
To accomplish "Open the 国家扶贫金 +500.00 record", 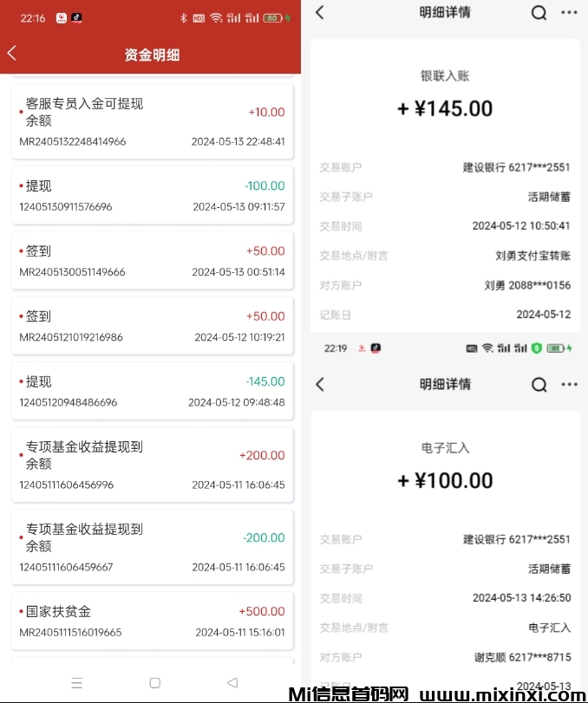I will coord(152,621).
